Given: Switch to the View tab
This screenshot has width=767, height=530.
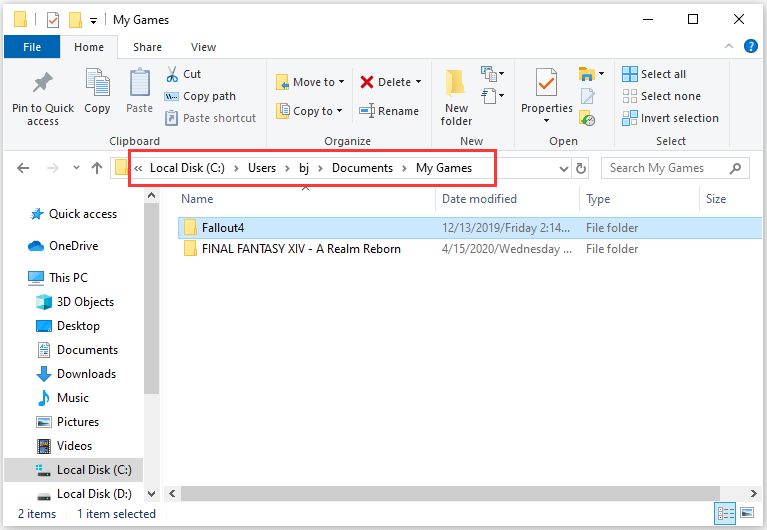Looking at the screenshot, I should click(x=203, y=47).
